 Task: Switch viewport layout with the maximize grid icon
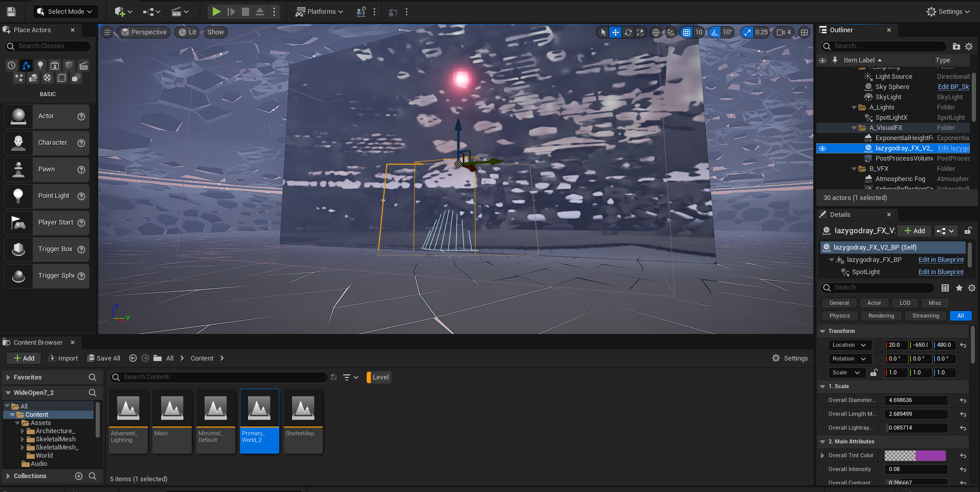(x=804, y=32)
